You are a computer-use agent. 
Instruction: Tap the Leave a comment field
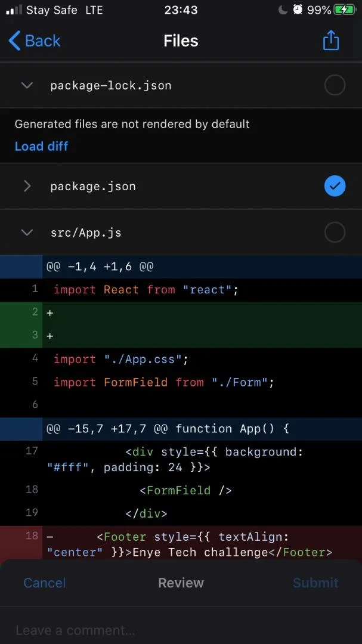coord(181,630)
